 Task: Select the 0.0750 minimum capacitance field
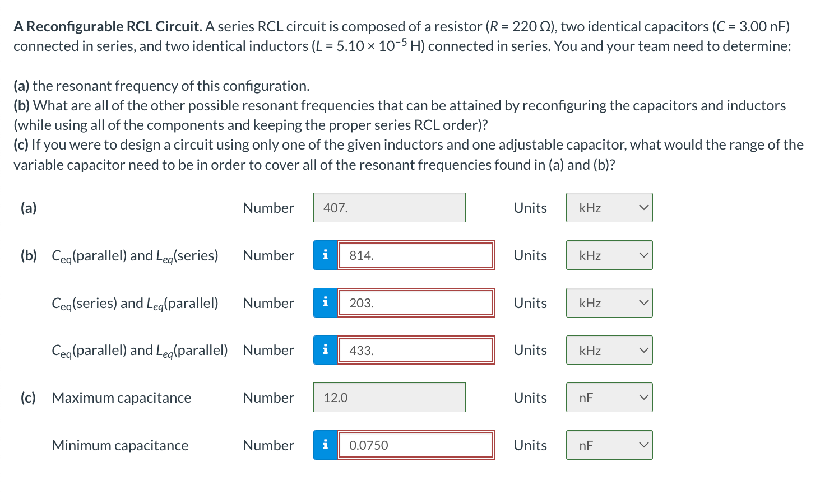pos(416,445)
